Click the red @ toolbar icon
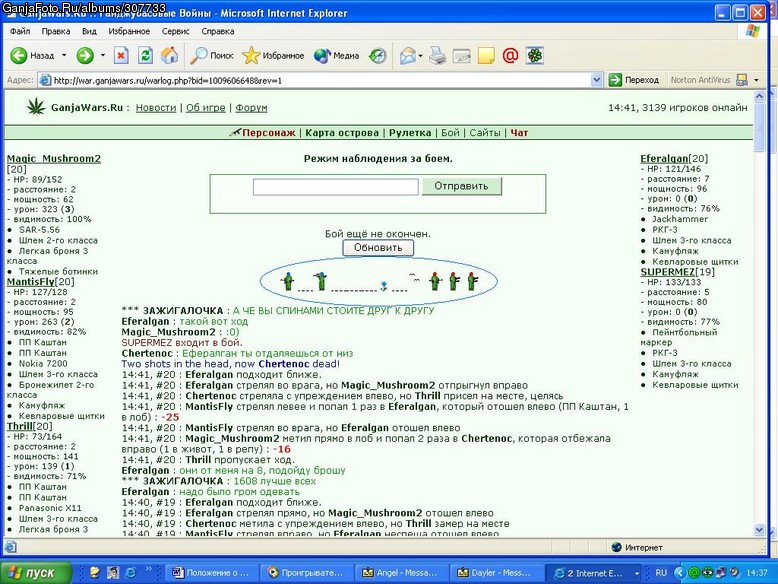778x584 pixels. point(510,56)
